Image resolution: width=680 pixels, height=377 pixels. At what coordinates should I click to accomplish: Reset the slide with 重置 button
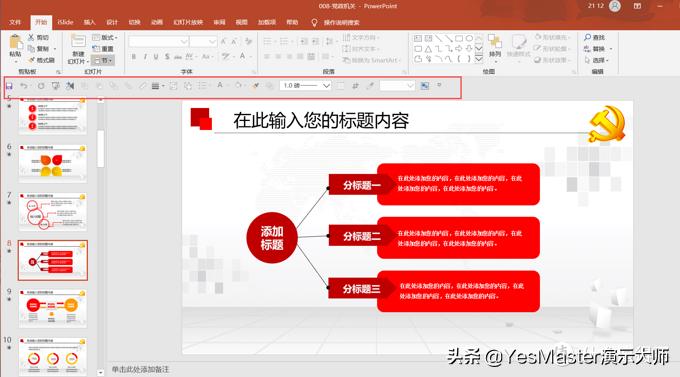pos(103,49)
